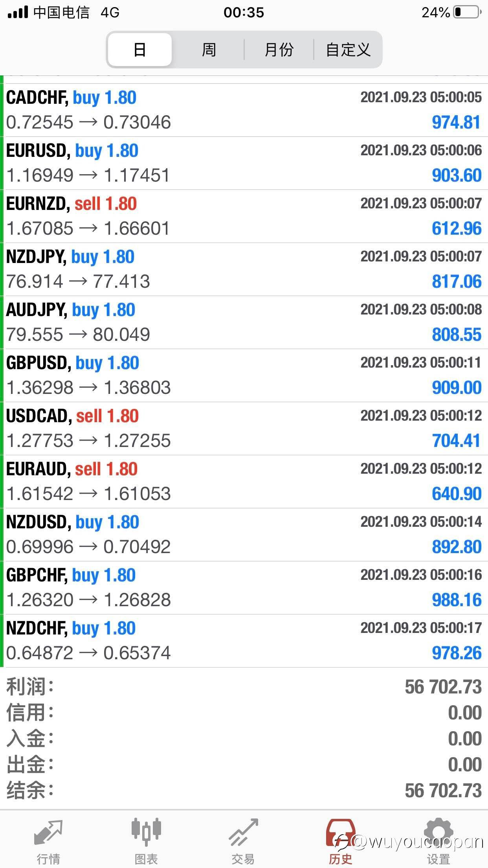Switch to the 月份 month period
Screen dimensions: 488x868
[x=279, y=50]
